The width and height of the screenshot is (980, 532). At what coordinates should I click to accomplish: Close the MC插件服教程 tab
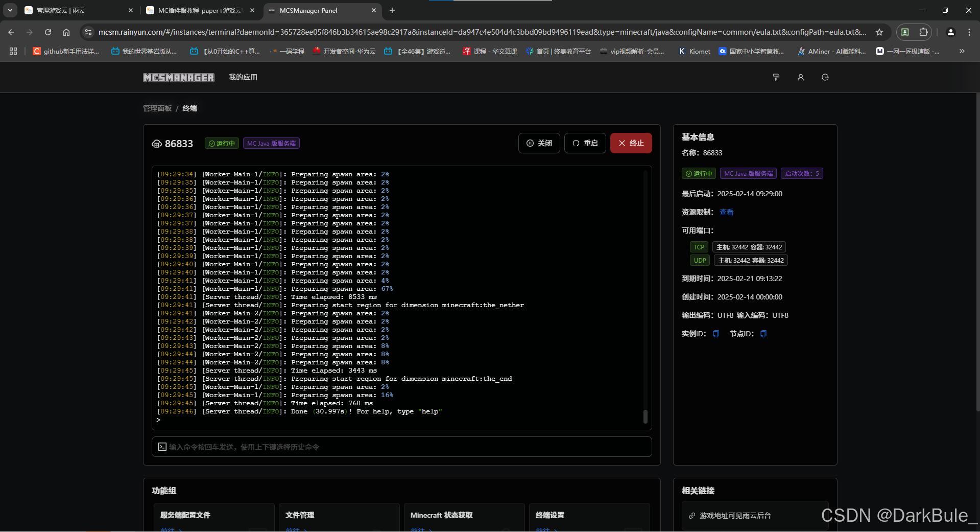click(252, 10)
